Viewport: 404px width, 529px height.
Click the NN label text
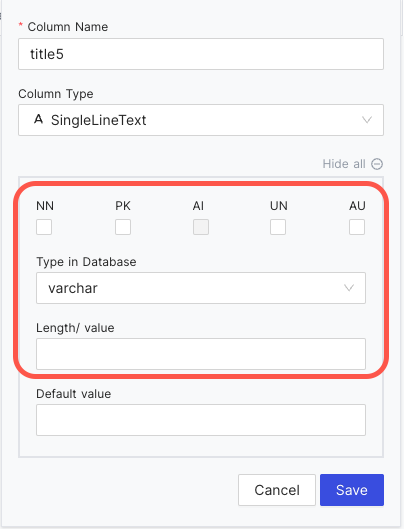pyautogui.click(x=45, y=206)
